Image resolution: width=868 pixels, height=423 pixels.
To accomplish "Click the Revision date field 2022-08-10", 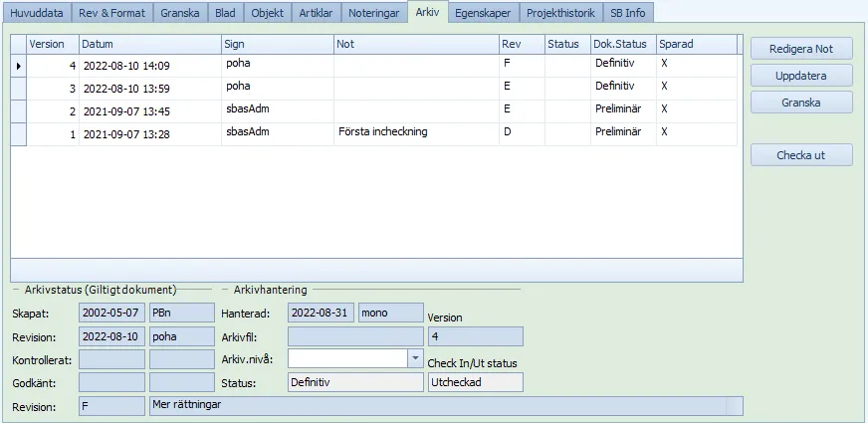I will click(111, 336).
